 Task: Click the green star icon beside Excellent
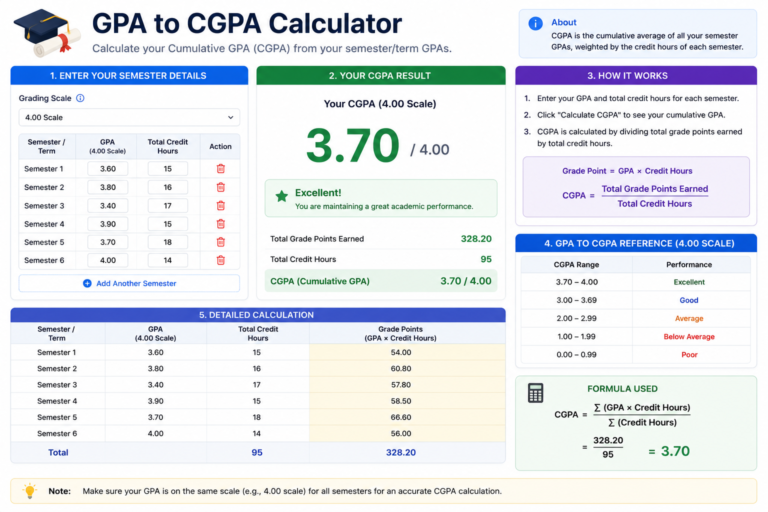point(282,196)
